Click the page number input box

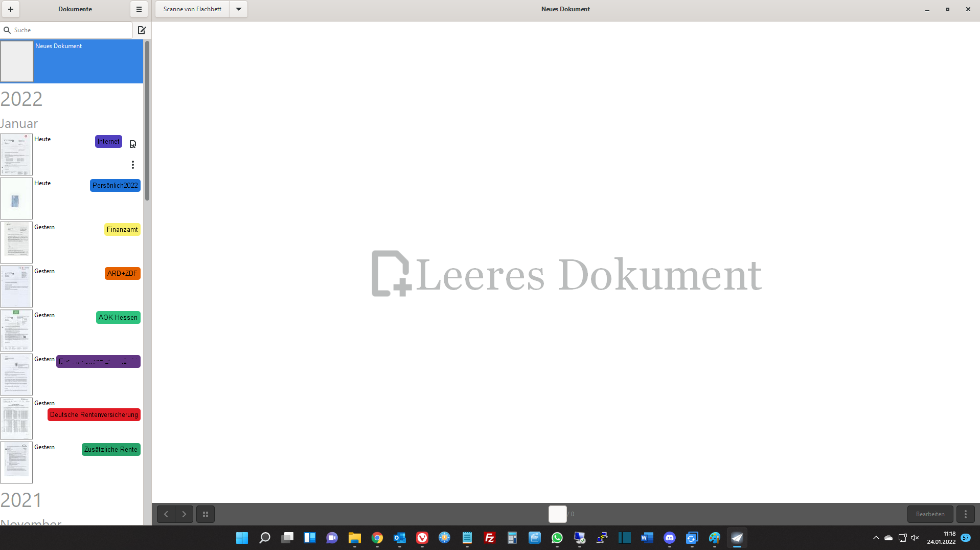pyautogui.click(x=557, y=514)
